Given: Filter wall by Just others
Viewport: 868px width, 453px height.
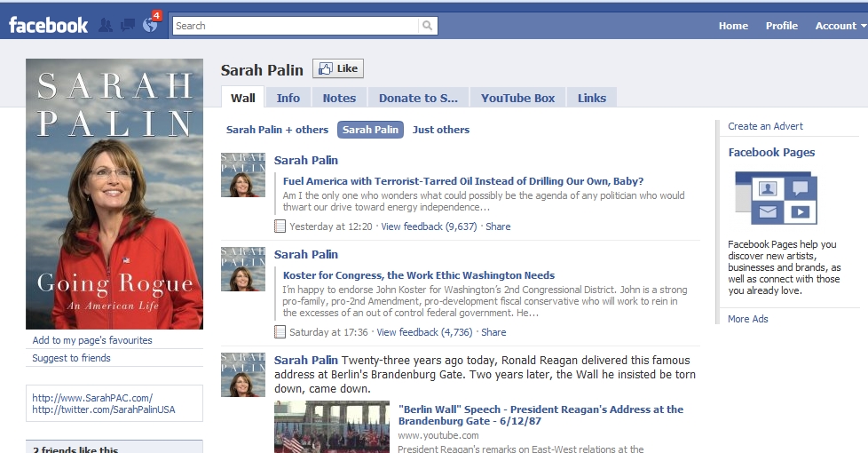Looking at the screenshot, I should pos(440,130).
